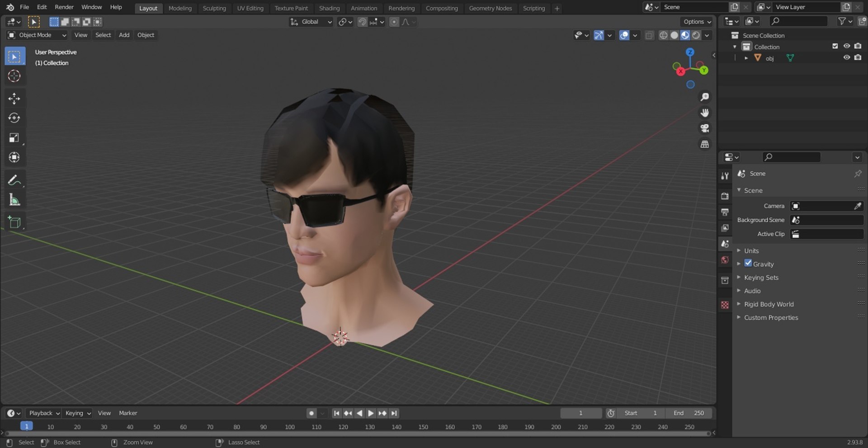Toggle show overlays button
868x448 pixels.
pyautogui.click(x=624, y=35)
